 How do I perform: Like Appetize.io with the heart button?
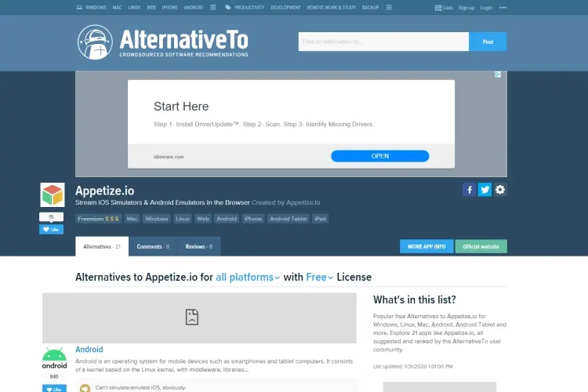[x=52, y=229]
